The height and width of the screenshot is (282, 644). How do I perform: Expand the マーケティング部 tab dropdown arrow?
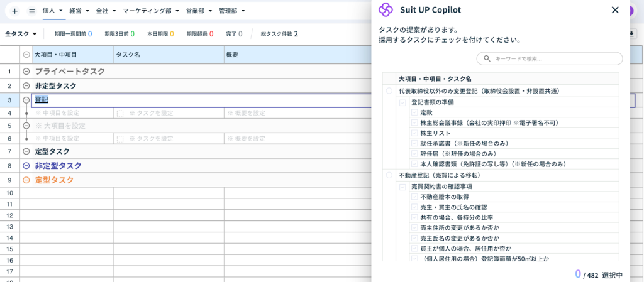click(179, 11)
